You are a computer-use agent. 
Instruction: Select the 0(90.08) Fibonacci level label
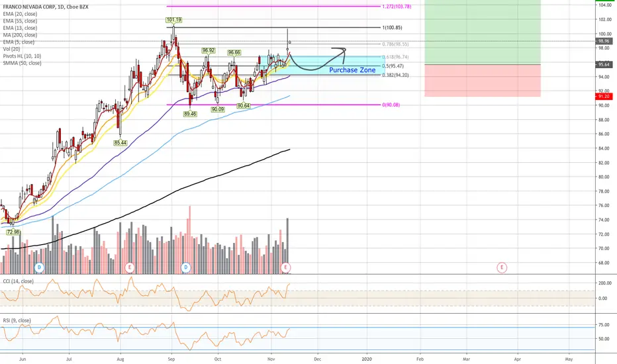391,105
